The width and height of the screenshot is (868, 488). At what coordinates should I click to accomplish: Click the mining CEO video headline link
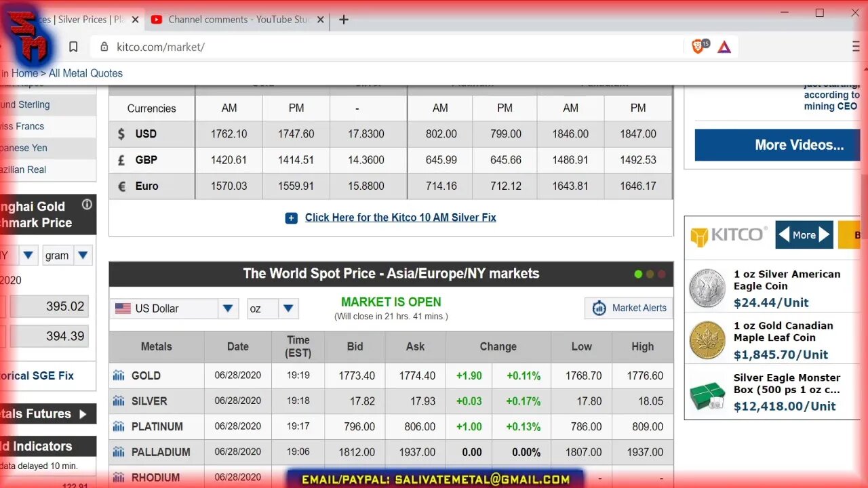click(x=831, y=96)
